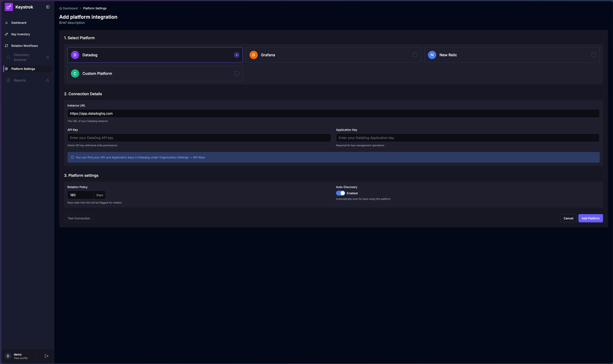Click the green Custom Platform C icon
613x364 pixels.
pyautogui.click(x=75, y=74)
